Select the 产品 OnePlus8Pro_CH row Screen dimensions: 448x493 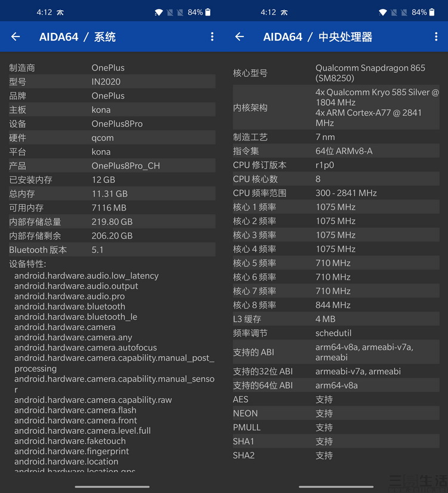[x=112, y=166]
